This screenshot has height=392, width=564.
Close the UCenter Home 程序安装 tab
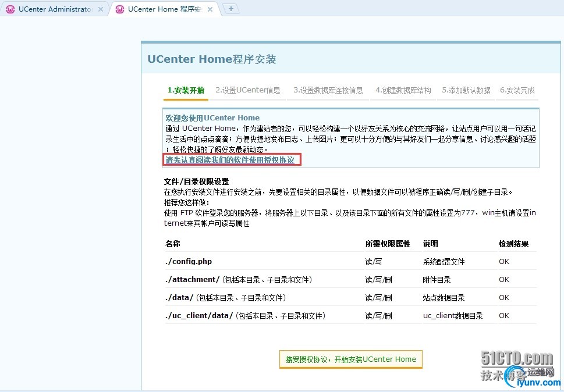(210, 9)
